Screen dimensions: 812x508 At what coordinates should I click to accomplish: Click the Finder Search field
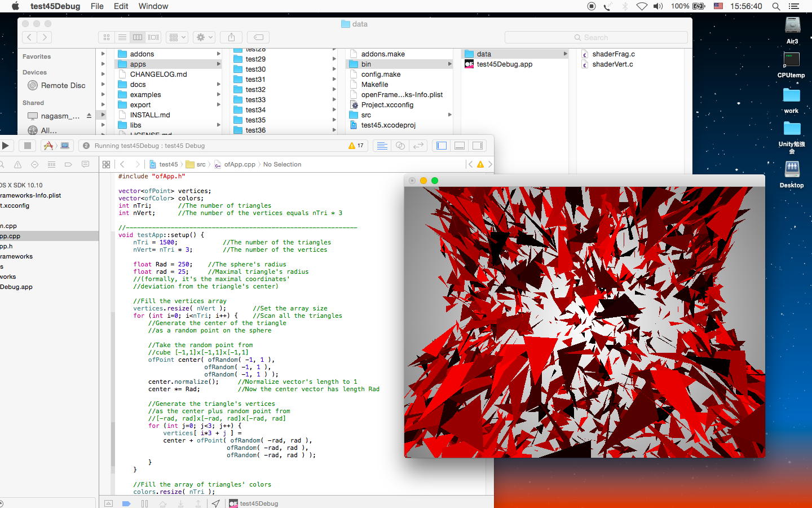[x=595, y=37]
